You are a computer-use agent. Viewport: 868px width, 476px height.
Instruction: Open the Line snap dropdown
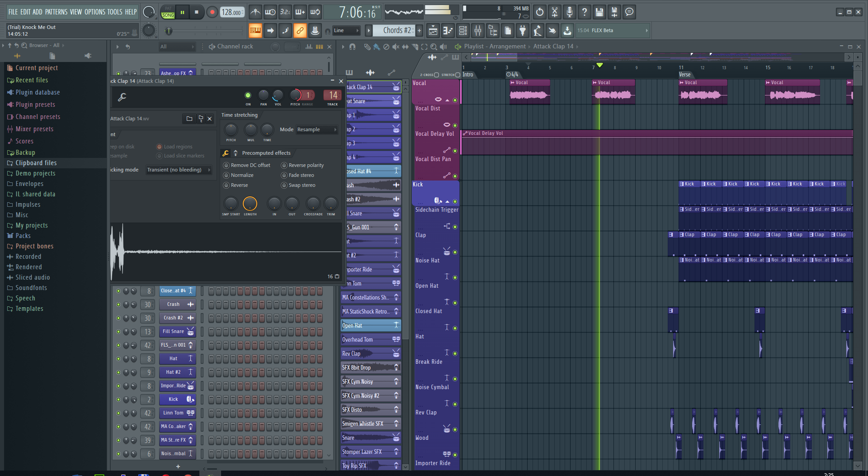click(x=346, y=31)
